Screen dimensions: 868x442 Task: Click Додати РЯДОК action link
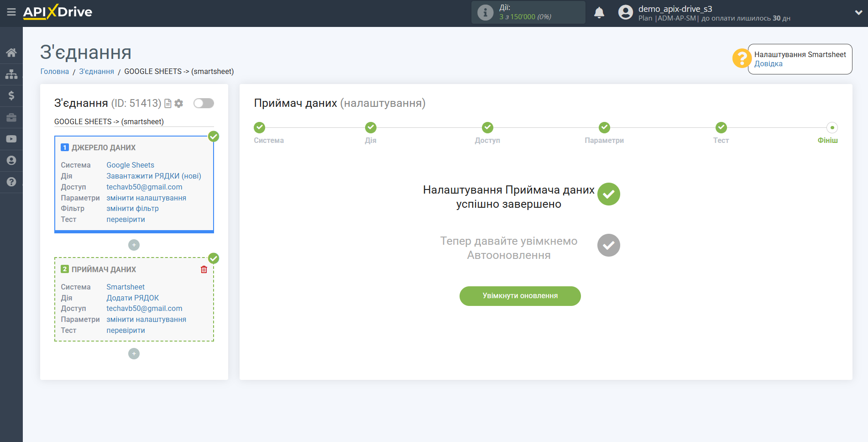pos(133,298)
